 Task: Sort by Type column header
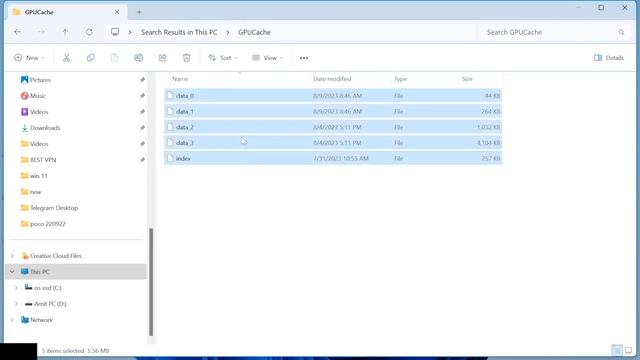point(400,79)
